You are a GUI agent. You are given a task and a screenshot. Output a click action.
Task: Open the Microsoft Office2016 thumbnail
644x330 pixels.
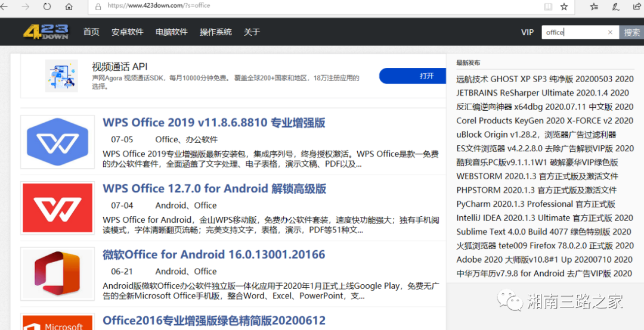[57, 322]
